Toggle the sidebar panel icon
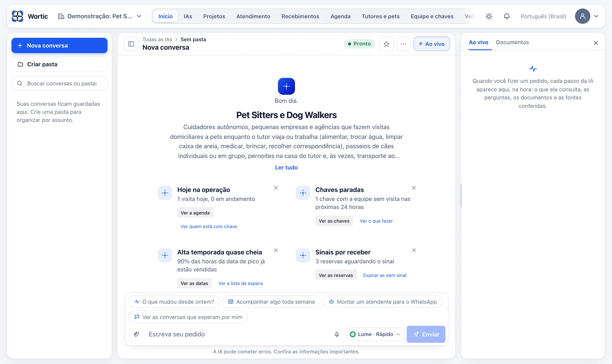 (x=131, y=44)
